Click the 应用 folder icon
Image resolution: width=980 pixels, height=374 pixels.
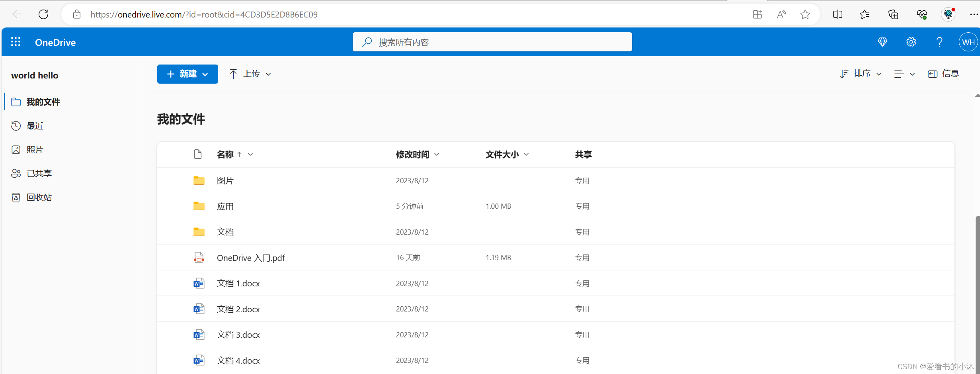(x=199, y=206)
